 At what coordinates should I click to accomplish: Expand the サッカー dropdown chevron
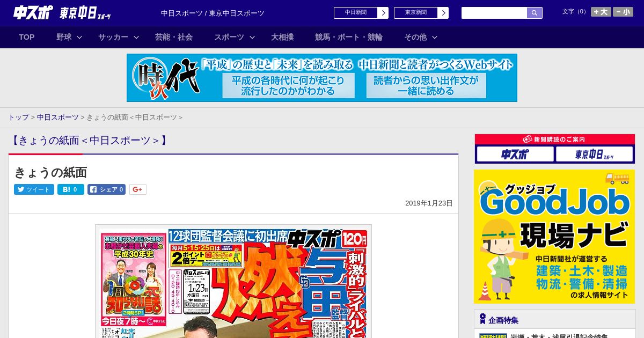point(136,37)
